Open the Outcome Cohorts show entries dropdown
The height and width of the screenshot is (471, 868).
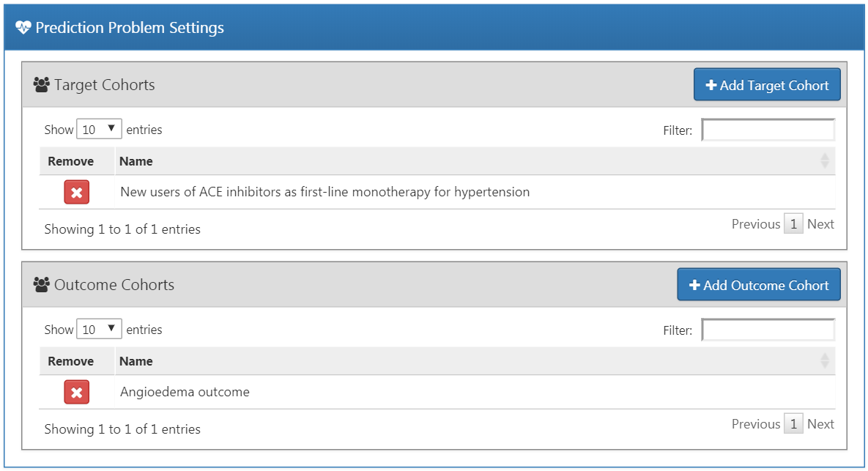[99, 329]
